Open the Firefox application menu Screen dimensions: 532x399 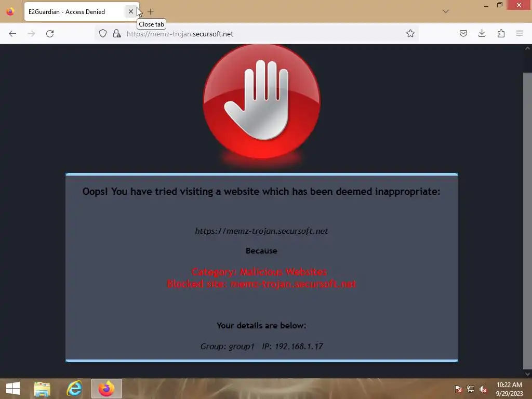coord(520,34)
